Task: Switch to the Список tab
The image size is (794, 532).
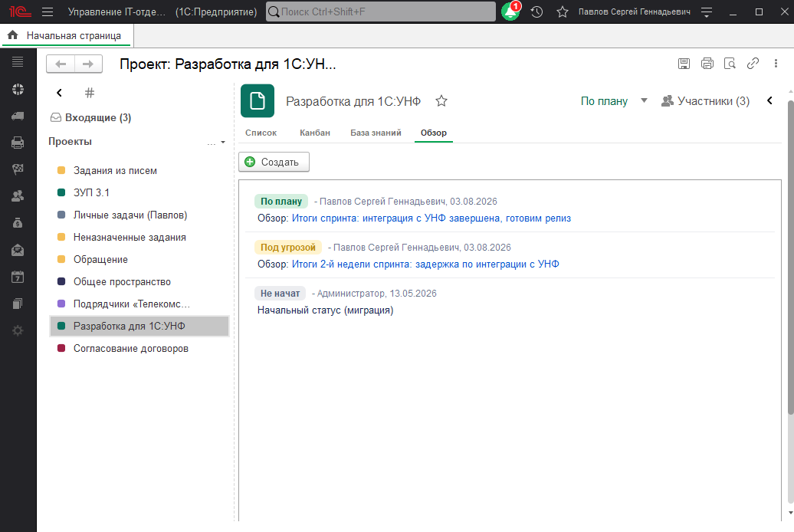Action: [261, 133]
